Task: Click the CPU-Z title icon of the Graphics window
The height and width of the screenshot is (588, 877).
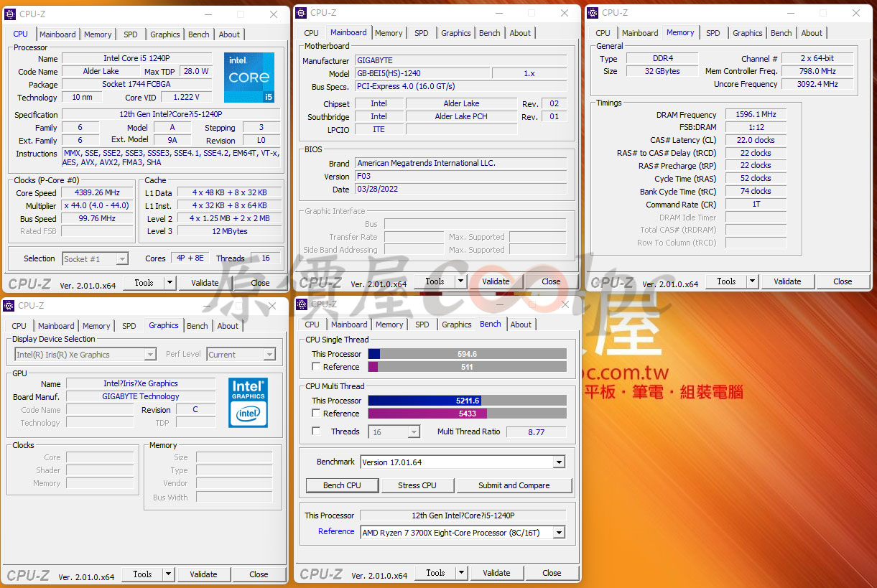Action: [9, 306]
